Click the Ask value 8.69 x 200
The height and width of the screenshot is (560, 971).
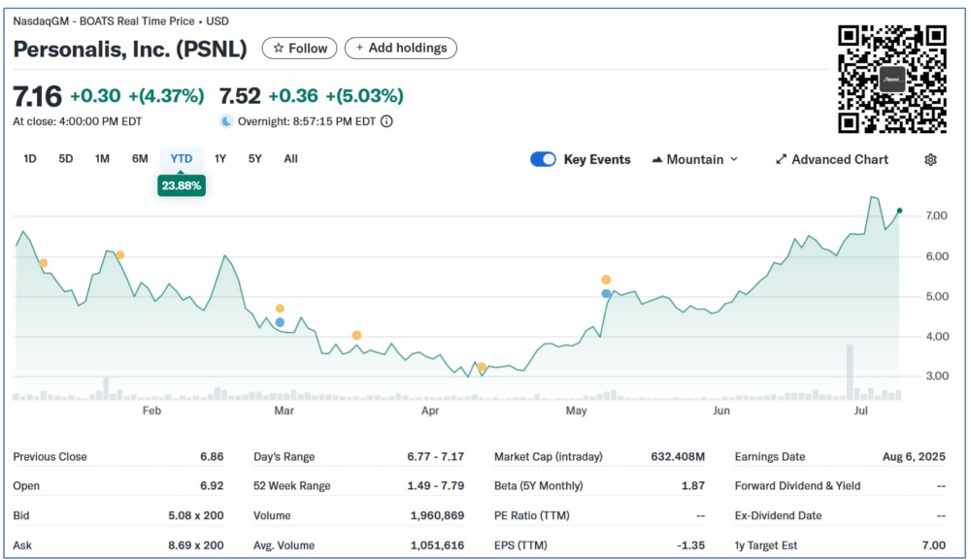coord(196,545)
